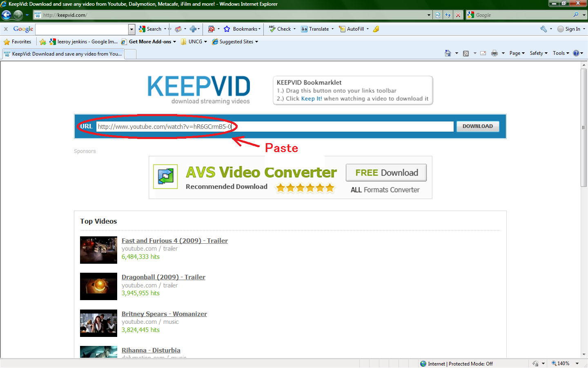Screen dimensions: 588x368
Task: Click the Home icon in command bar
Action: click(x=448, y=53)
